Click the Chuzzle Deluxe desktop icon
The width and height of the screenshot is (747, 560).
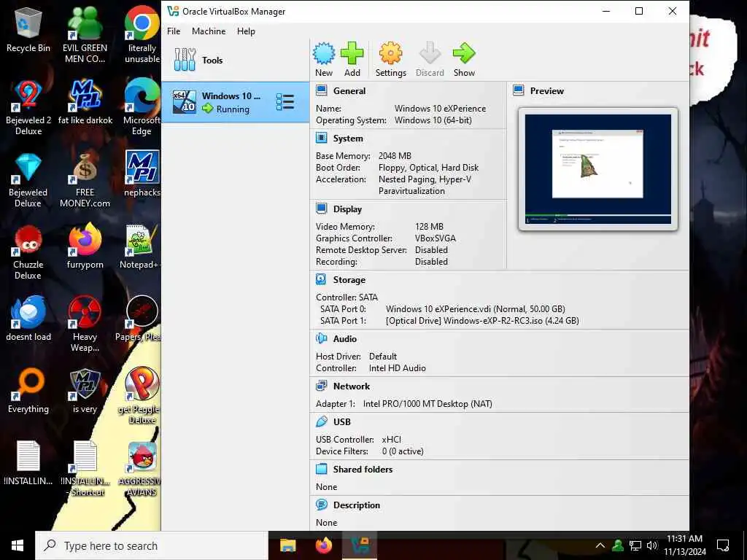click(28, 252)
